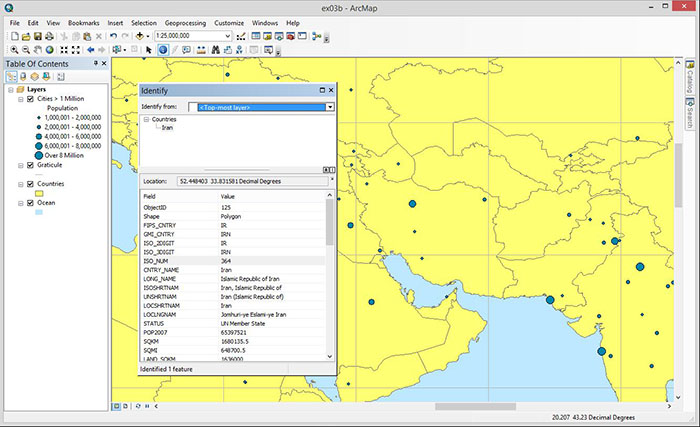700x427 pixels.
Task: Go back to previous extent
Action: (91, 50)
